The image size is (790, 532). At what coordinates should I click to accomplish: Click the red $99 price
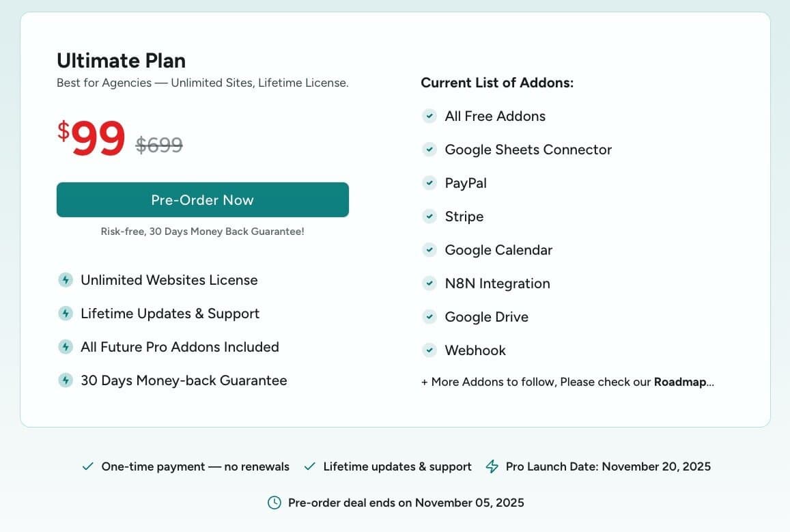tap(91, 138)
